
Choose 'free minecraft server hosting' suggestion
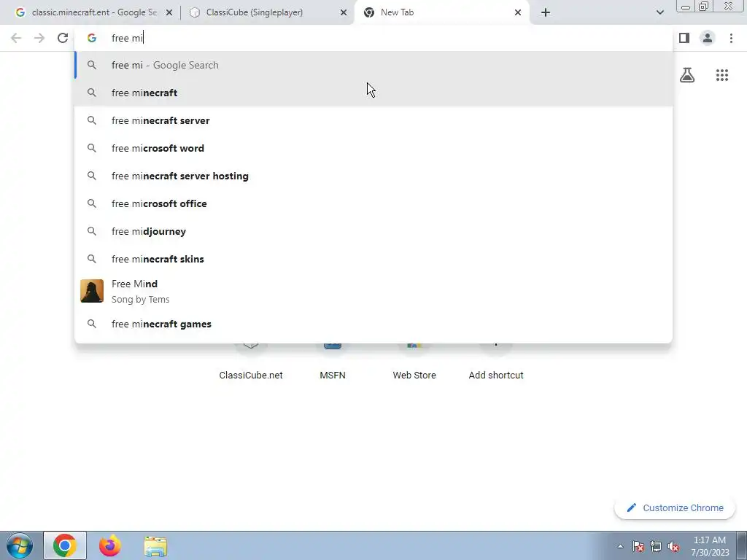click(373, 176)
